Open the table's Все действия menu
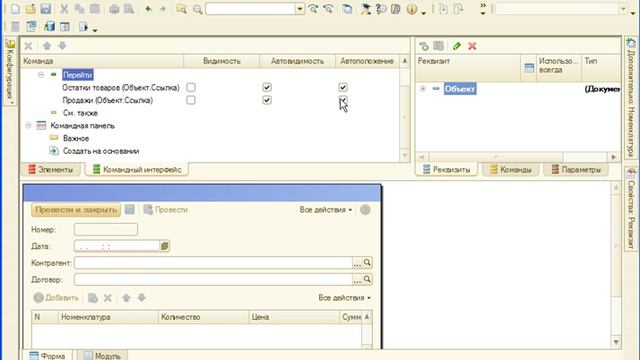 coord(344,298)
